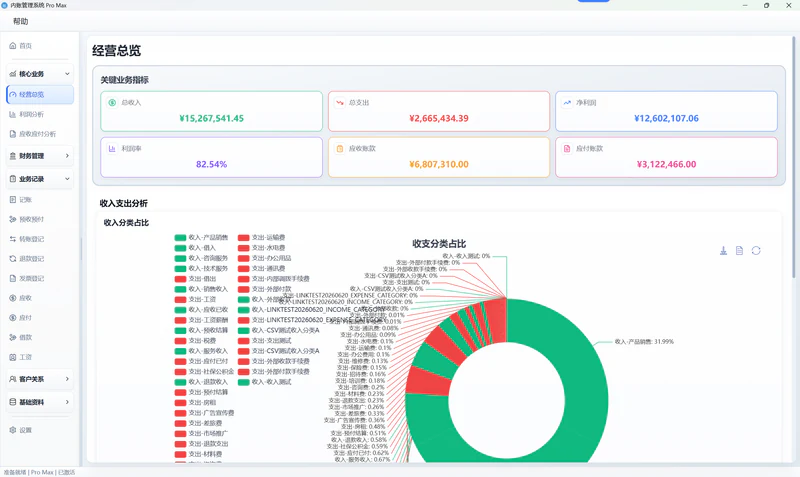This screenshot has height=477, width=800.
Task: Click the 总支出 value ¥2,665,434.39
Action: click(x=439, y=118)
